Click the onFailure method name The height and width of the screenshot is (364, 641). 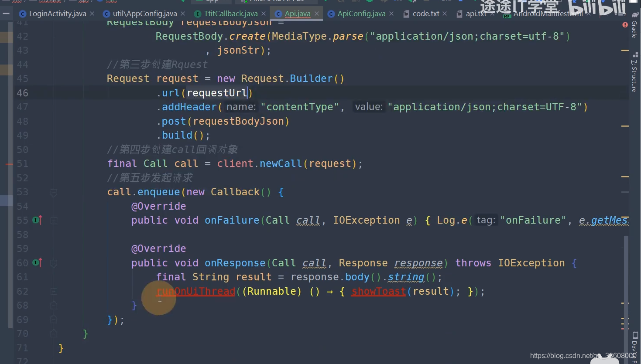(x=232, y=220)
